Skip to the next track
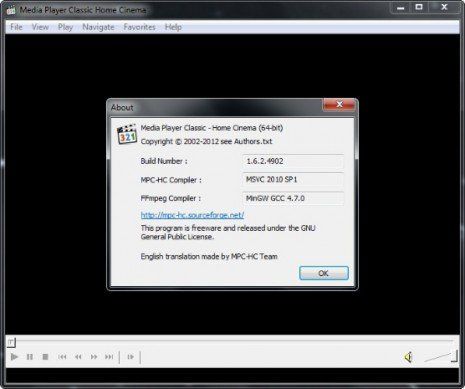Screen dimensions: 465x389 pos(109,357)
